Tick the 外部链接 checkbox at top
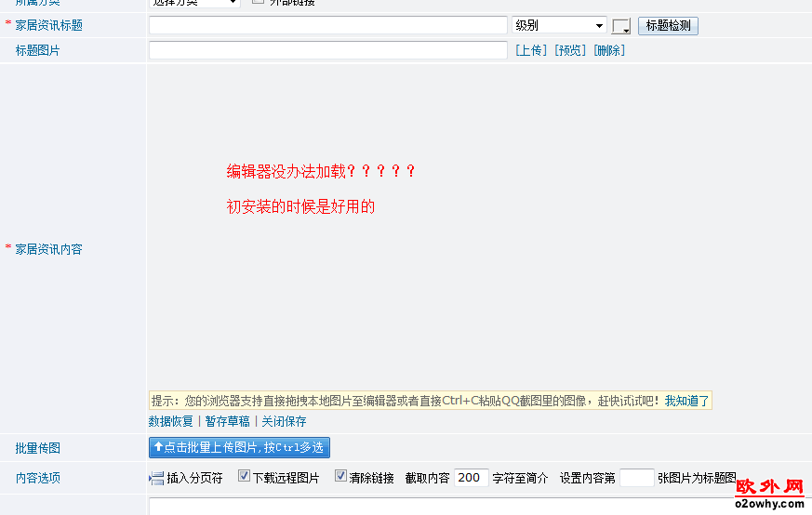812x515 pixels. click(x=259, y=2)
